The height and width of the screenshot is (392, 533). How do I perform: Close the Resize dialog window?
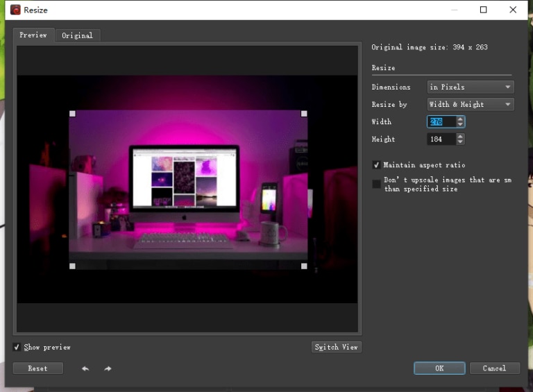pos(513,10)
